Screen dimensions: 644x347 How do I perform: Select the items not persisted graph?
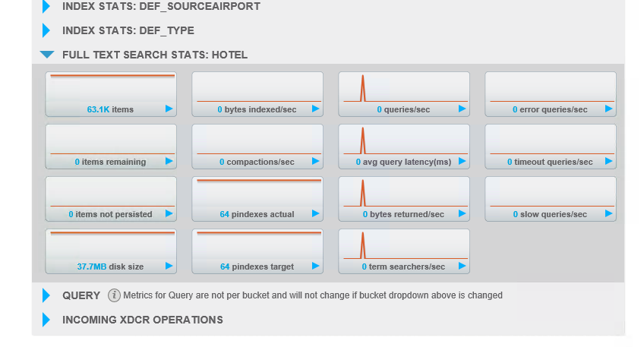coord(111,198)
